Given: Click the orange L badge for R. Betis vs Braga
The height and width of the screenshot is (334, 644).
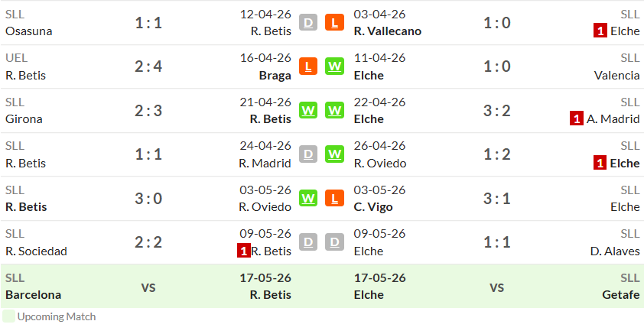Looking at the screenshot, I should coord(308,66).
